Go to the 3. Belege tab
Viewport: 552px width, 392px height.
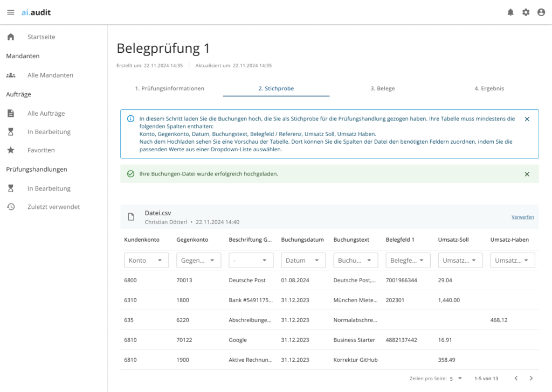point(382,88)
